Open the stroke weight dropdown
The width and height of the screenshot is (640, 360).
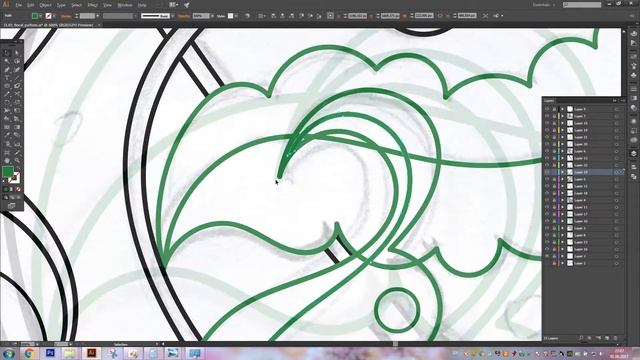[x=98, y=16]
